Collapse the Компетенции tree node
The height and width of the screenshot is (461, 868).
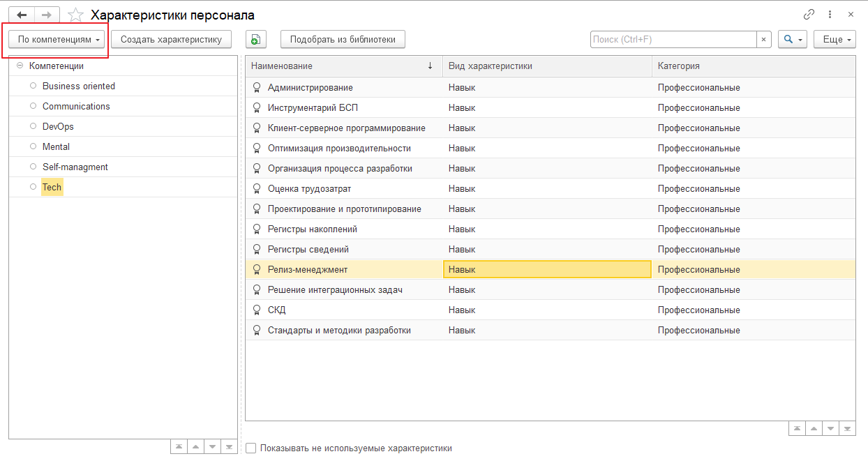click(x=20, y=66)
